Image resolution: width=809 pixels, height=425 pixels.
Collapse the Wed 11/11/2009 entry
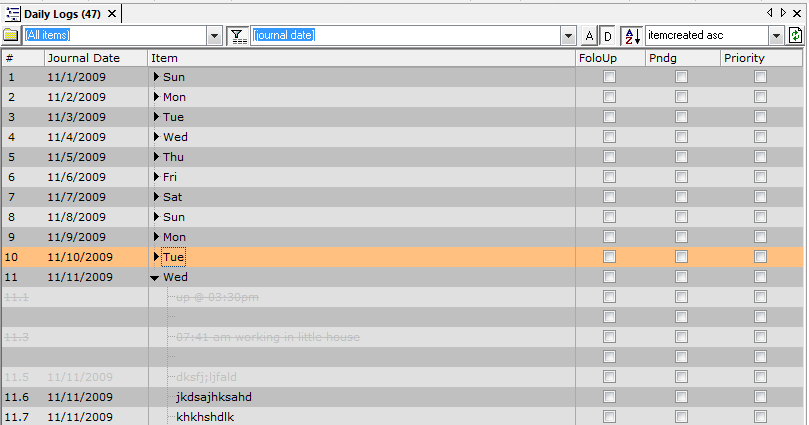click(x=155, y=277)
